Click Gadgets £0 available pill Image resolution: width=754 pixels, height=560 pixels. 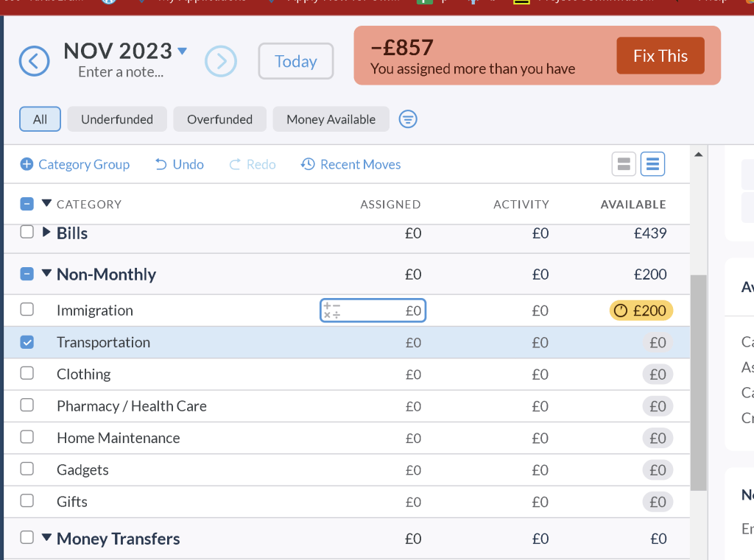tap(658, 469)
